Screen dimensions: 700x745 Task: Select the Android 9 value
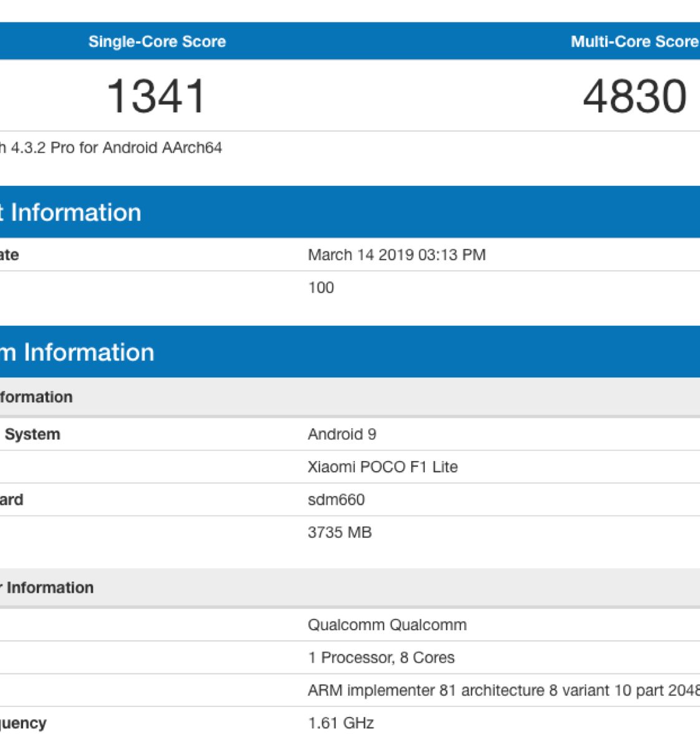(341, 434)
